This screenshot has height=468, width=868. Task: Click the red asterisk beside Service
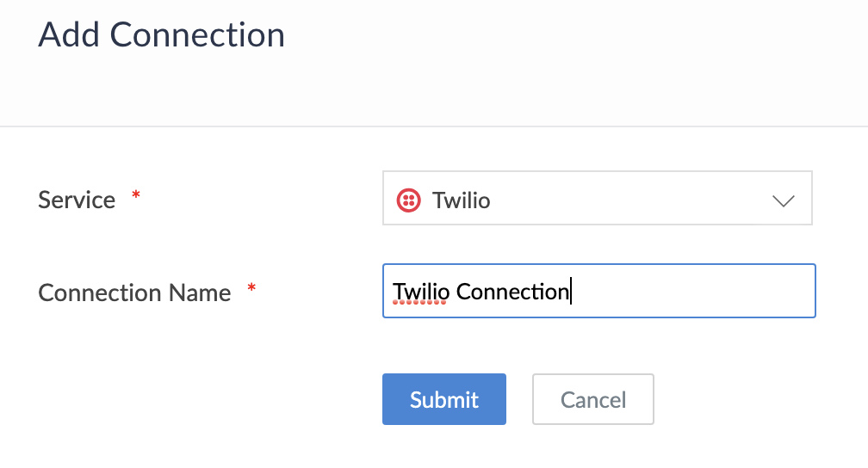(135, 196)
